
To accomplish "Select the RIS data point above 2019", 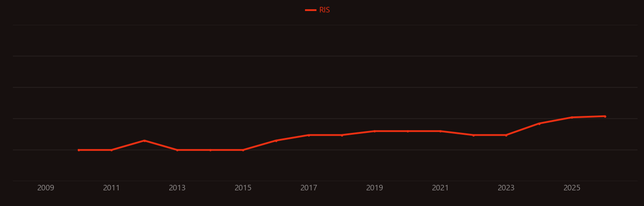I will 374,131.
